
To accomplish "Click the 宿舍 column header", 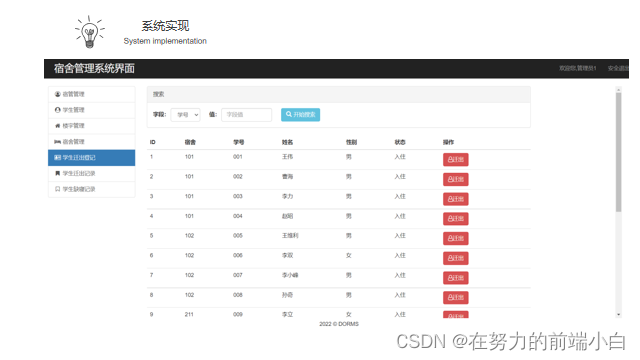I will (x=190, y=142).
